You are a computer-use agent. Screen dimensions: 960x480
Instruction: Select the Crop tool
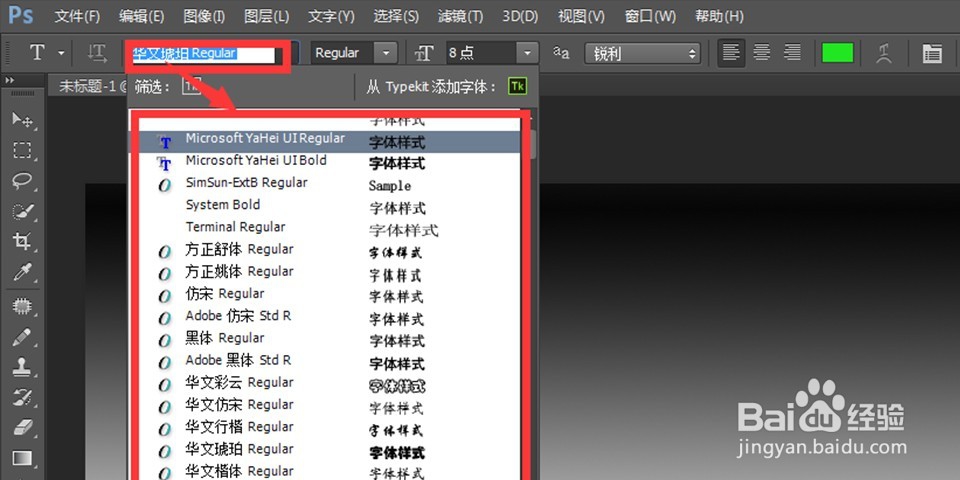[23, 241]
